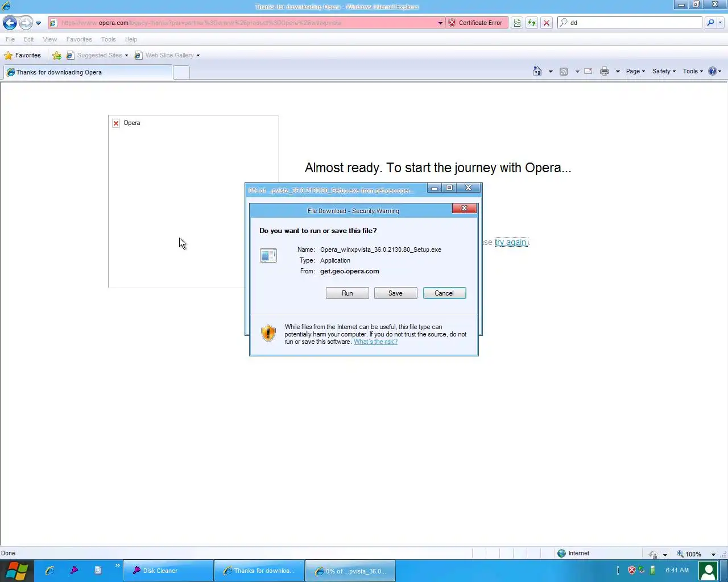Image resolution: width=728 pixels, height=582 pixels.
Task: Switch to Thanks for downloa... taskbar window
Action: pos(259,571)
